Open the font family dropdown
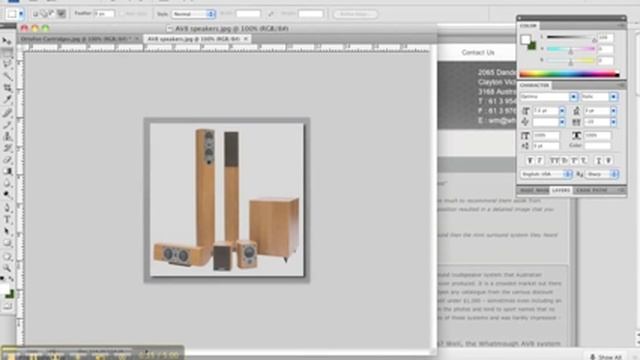This screenshot has width=640, height=360. coord(574,97)
